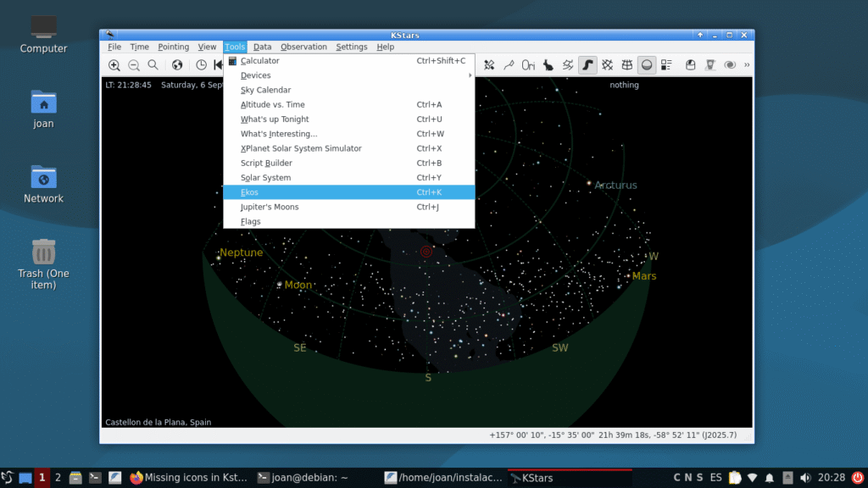
Task: Toggle constellation lines display
Action: tap(509, 65)
